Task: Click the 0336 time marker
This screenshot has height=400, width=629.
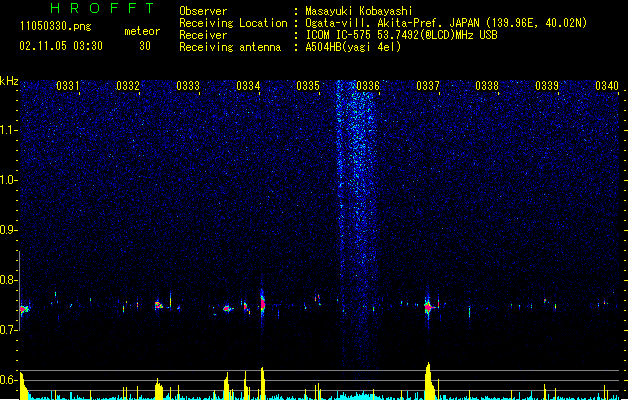Action: pos(368,86)
